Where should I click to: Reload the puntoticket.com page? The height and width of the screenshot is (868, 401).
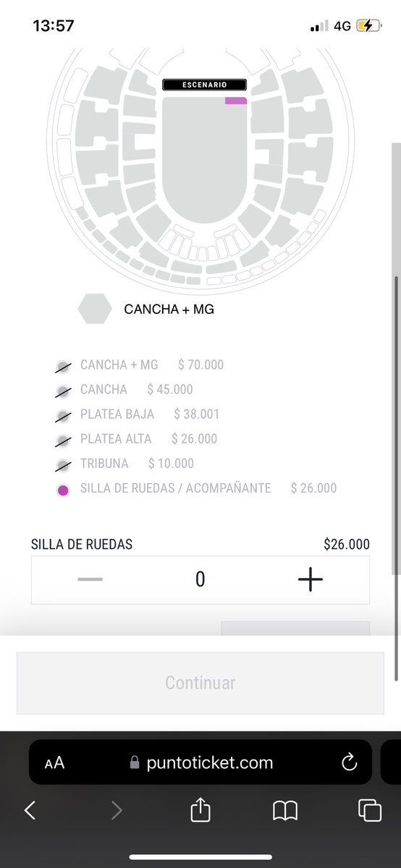349,762
